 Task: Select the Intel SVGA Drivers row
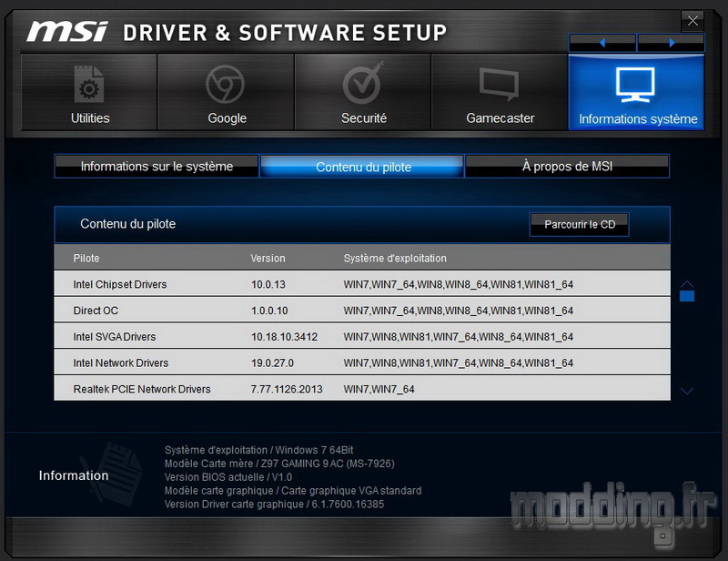[x=362, y=336]
